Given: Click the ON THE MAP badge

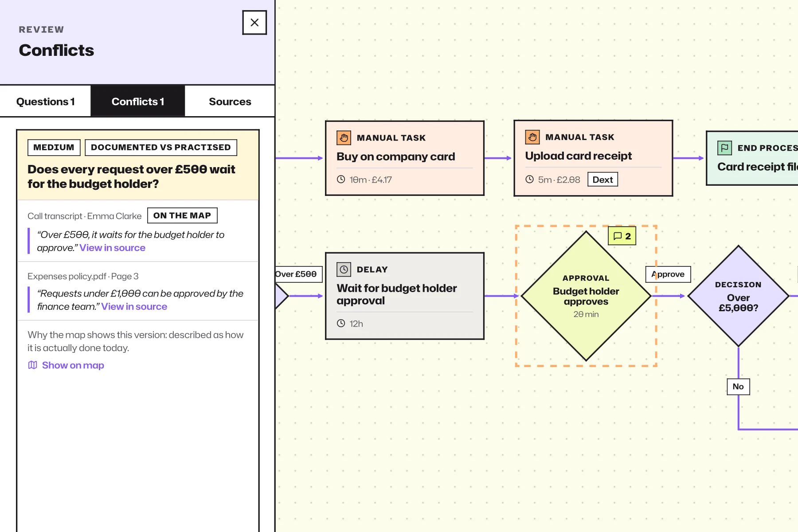Looking at the screenshot, I should pyautogui.click(x=182, y=215).
